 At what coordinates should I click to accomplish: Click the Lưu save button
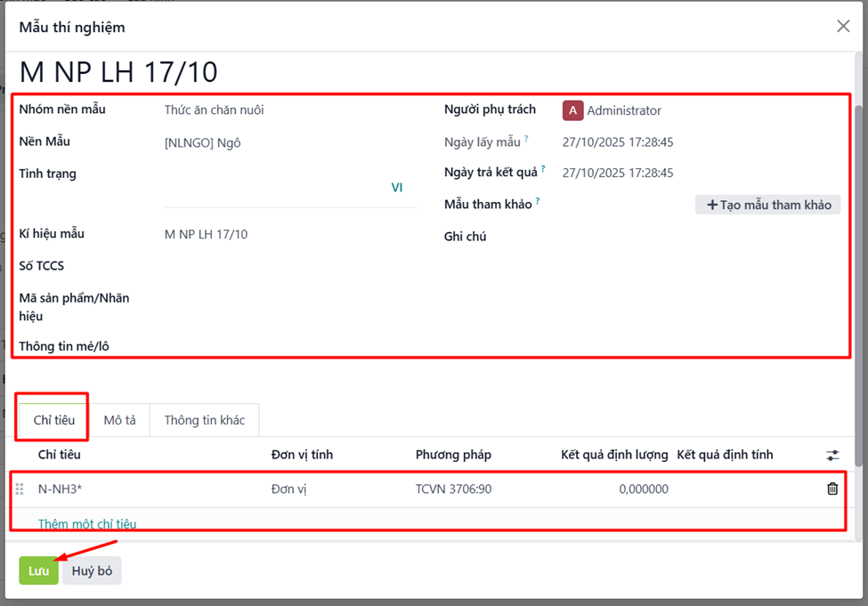(38, 571)
